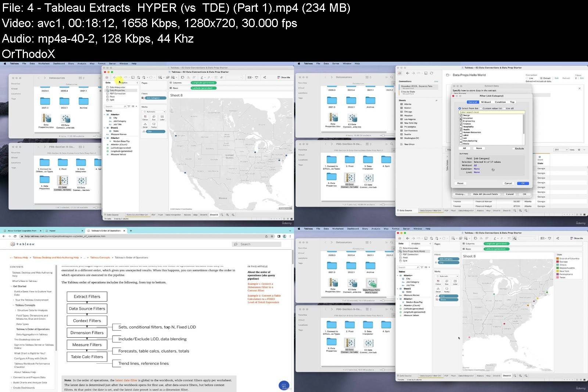The height and width of the screenshot is (392, 588).
Task: Click the cylinder icon beside Data Props Hello World title
Action: click(447, 75)
